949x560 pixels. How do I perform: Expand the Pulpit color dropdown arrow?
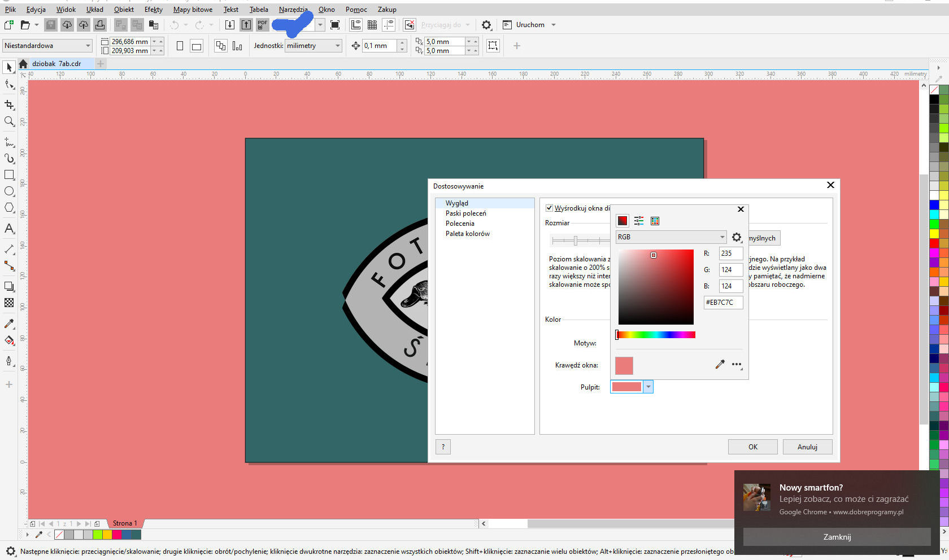point(648,387)
